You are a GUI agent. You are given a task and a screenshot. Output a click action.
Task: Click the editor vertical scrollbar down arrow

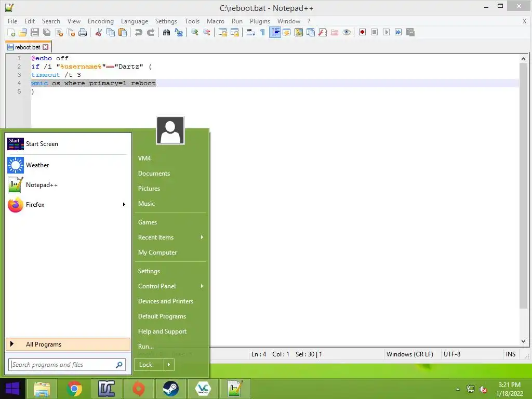(523, 341)
